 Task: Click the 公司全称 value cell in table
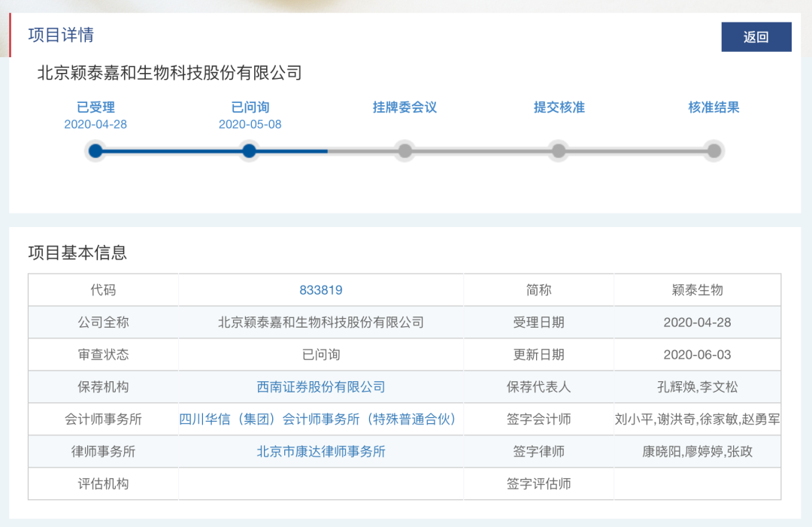click(320, 322)
